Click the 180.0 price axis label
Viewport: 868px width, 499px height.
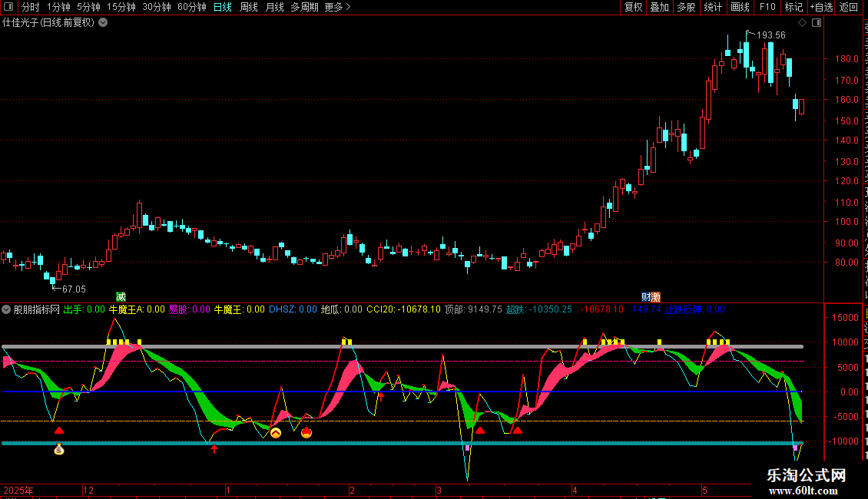(847, 59)
